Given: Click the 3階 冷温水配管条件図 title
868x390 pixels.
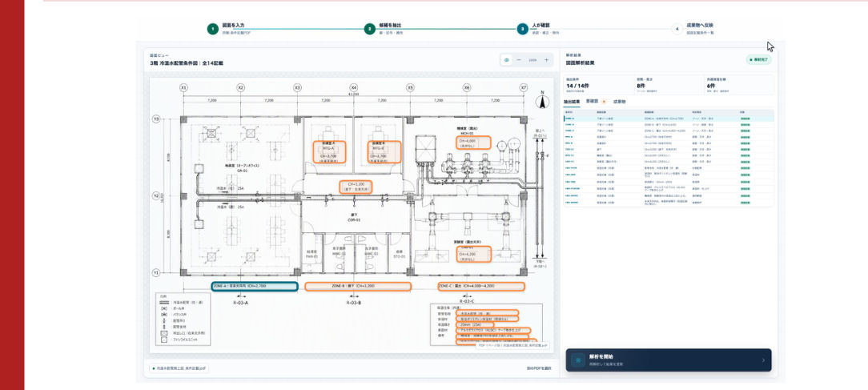Looking at the screenshot, I should tap(187, 64).
